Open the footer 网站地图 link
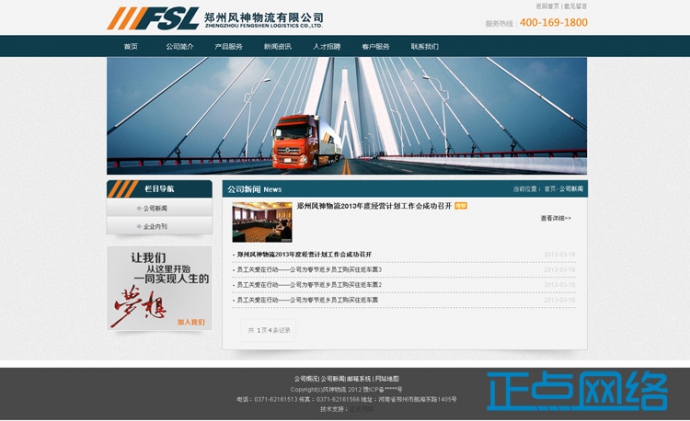The width and height of the screenshot is (690, 421). point(387,379)
